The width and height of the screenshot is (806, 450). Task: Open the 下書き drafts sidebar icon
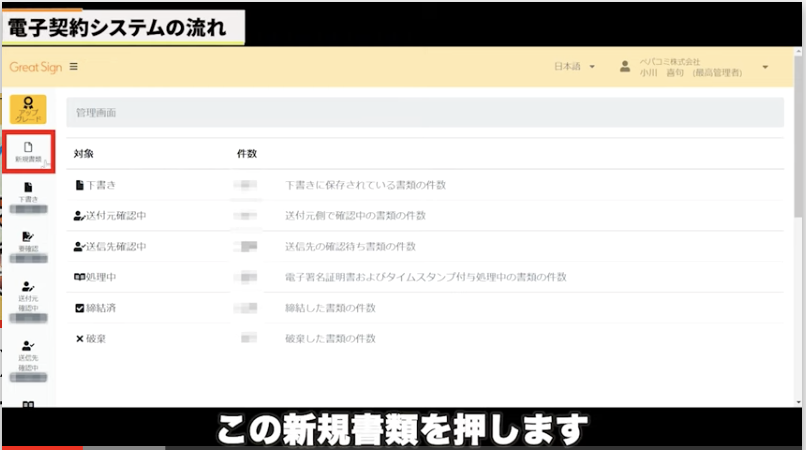point(28,192)
